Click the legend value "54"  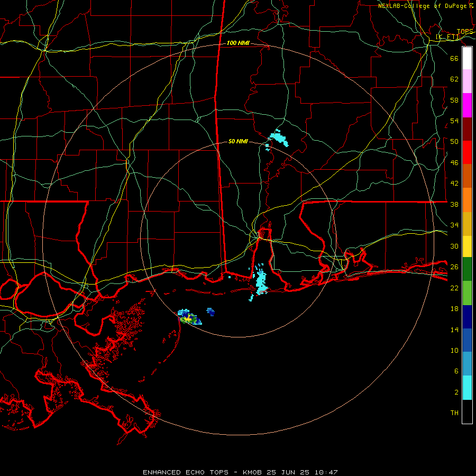coord(454,121)
